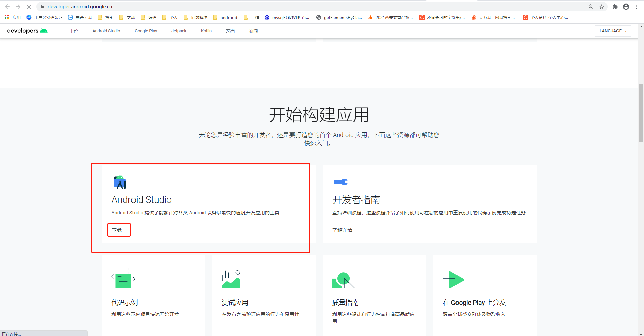Image resolution: width=644 pixels, height=336 pixels.
Task: Click the page vertical scrollbar thumb
Action: click(x=641, y=113)
